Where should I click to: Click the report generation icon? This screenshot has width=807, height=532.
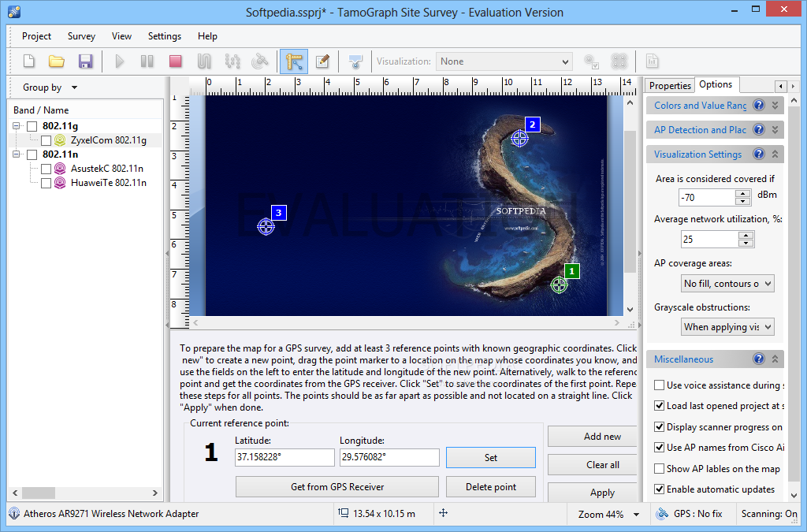tap(652, 61)
